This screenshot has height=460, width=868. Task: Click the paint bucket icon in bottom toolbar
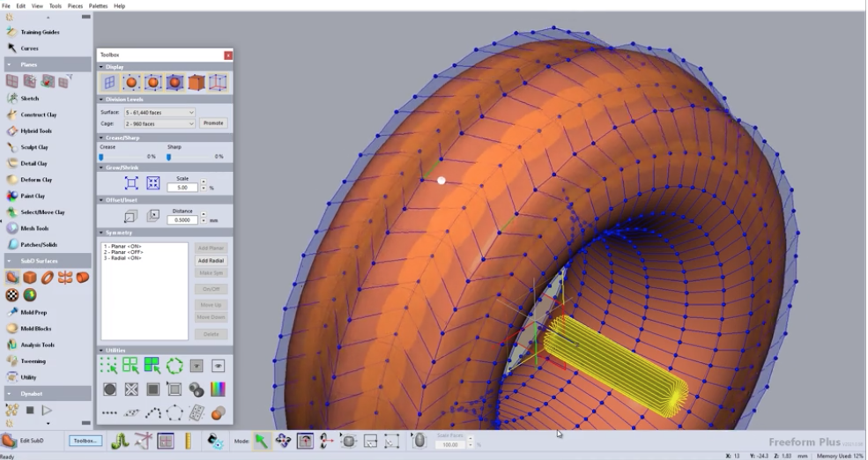(215, 441)
